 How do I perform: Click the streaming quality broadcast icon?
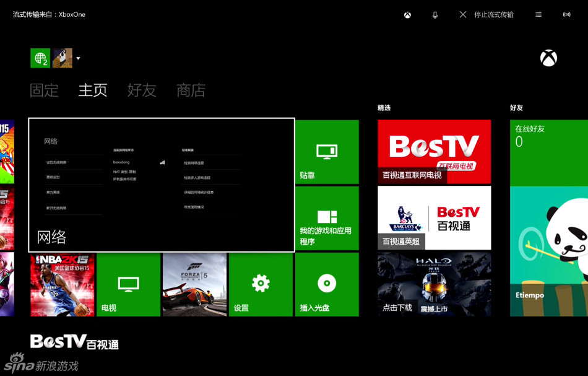click(566, 15)
